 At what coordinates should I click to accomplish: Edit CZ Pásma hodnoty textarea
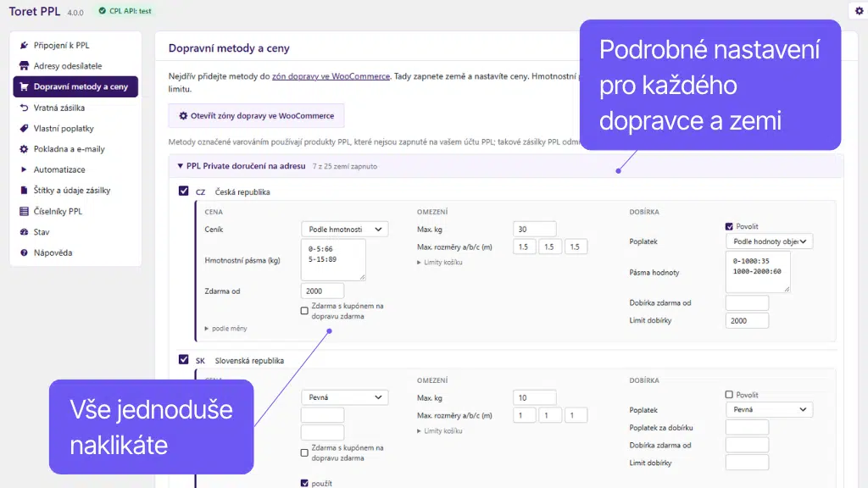tap(758, 272)
